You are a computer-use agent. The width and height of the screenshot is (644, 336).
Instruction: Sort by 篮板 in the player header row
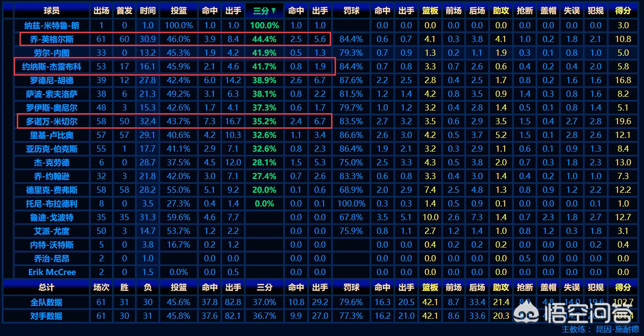[x=430, y=11]
